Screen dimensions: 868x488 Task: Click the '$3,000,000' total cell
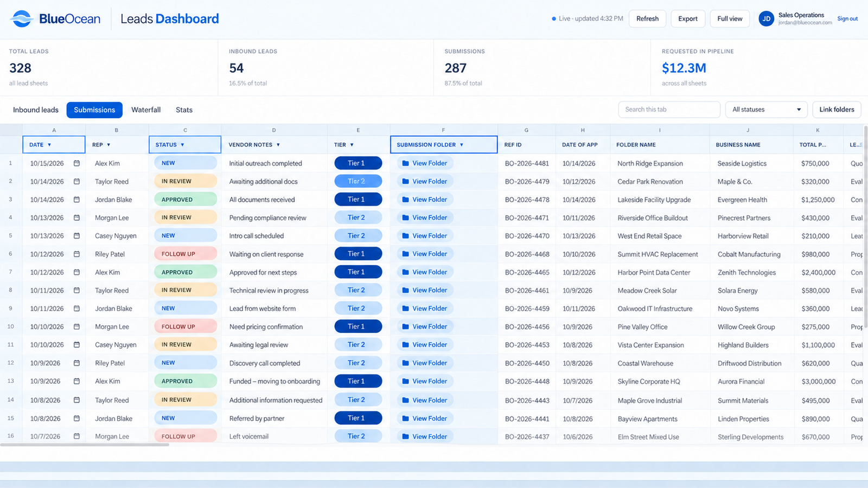(819, 381)
